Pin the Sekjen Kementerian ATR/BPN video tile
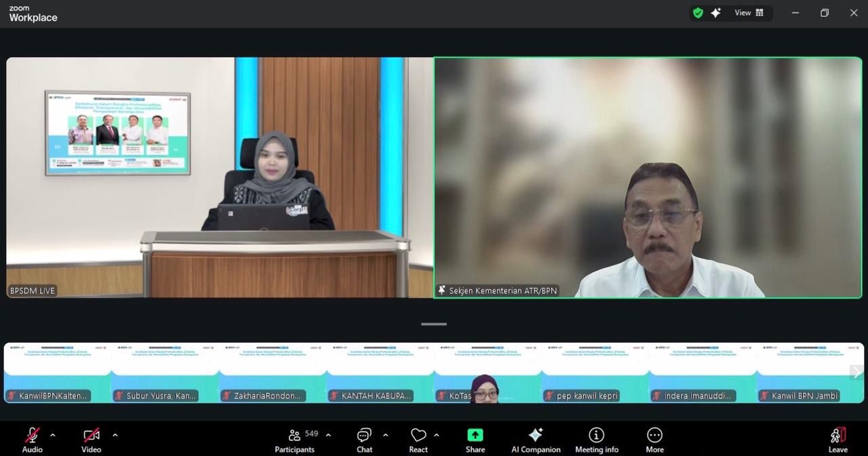 click(x=648, y=178)
